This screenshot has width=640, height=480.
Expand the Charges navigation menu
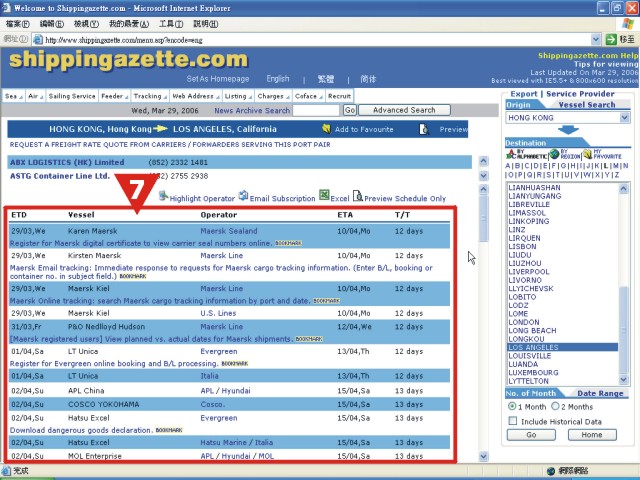coord(273,96)
